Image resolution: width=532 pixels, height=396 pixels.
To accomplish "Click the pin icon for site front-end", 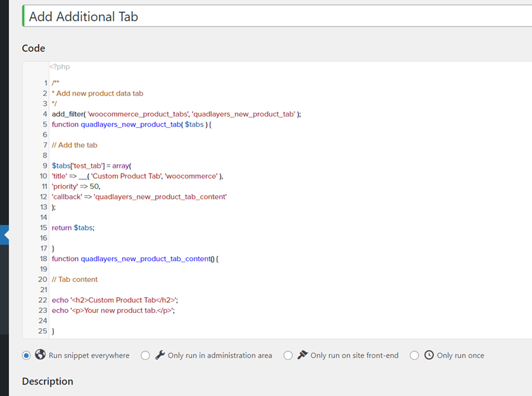I will 302,355.
